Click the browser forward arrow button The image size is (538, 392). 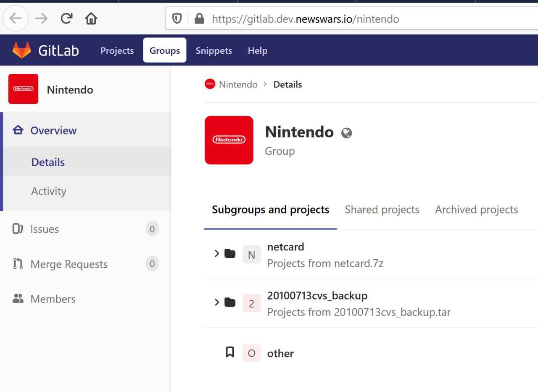coord(41,18)
